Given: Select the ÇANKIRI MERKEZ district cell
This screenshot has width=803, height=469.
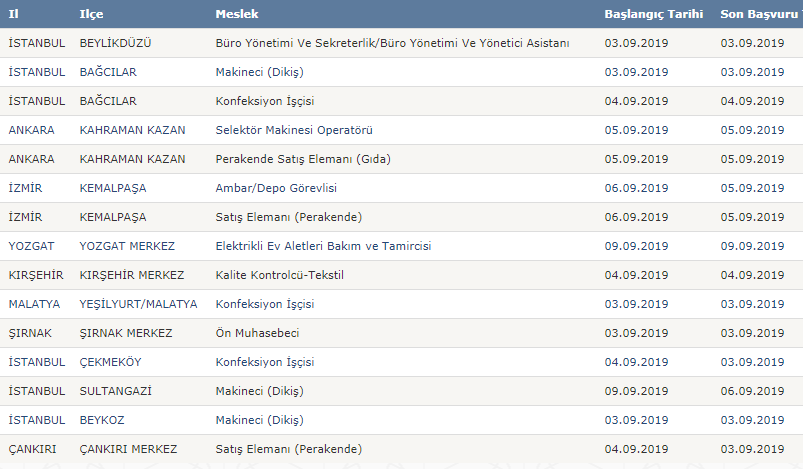Looking at the screenshot, I should pos(128,449).
